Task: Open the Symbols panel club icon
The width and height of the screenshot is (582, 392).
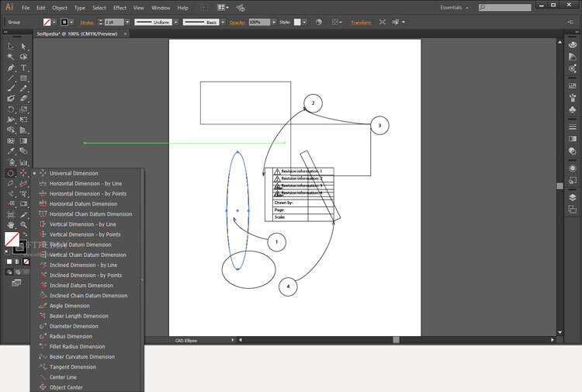Action: click(572, 109)
